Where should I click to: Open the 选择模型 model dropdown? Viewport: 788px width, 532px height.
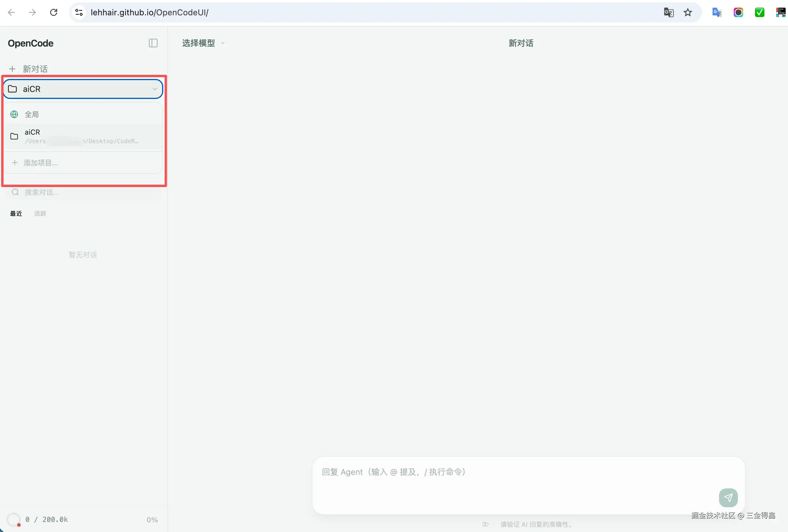(x=203, y=43)
